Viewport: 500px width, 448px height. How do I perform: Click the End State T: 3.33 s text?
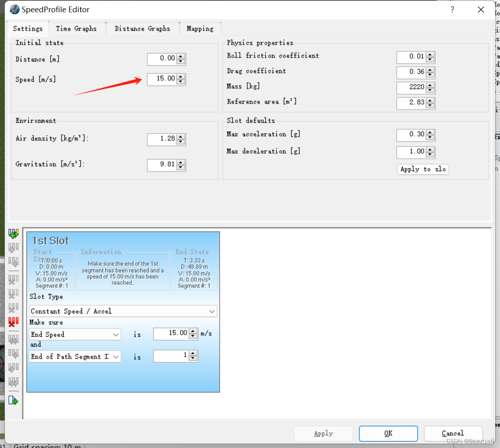coord(194,260)
